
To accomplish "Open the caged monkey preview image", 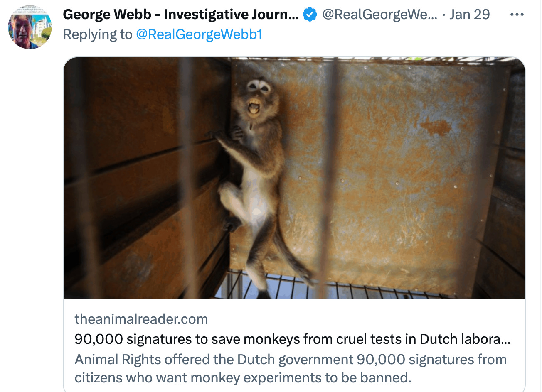I will click(294, 178).
